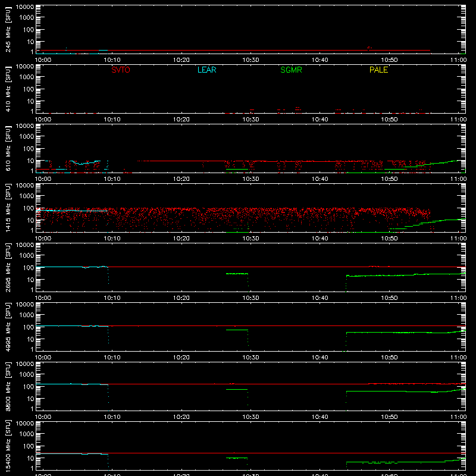Click 10:00 time label below 1415 MHz panel
This screenshot has width=476, height=476.
pos(43,239)
